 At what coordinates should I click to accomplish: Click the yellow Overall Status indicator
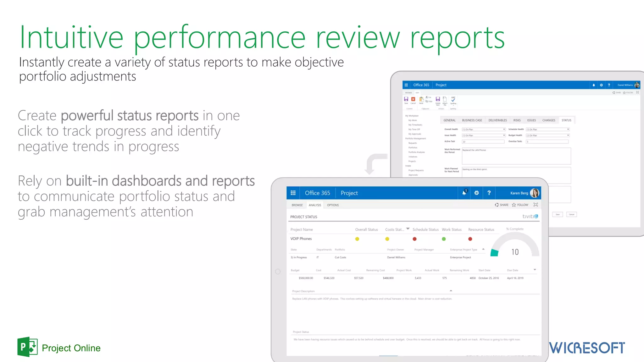(x=357, y=239)
